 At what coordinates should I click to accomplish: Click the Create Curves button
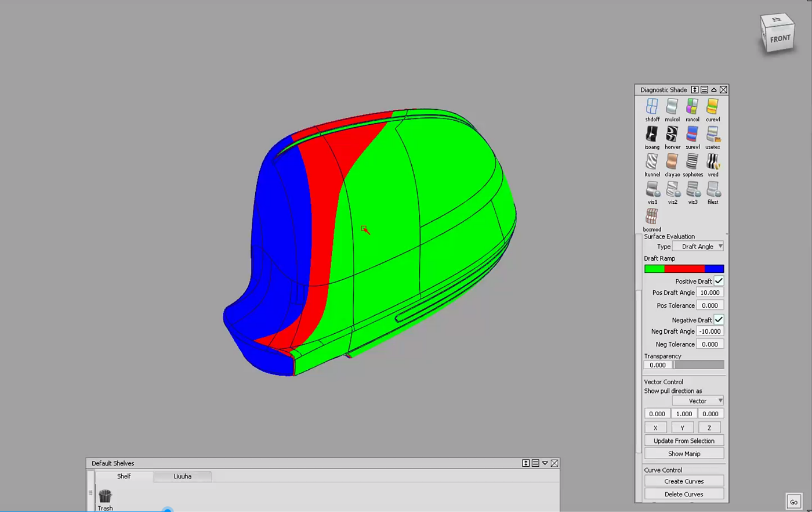click(x=684, y=481)
